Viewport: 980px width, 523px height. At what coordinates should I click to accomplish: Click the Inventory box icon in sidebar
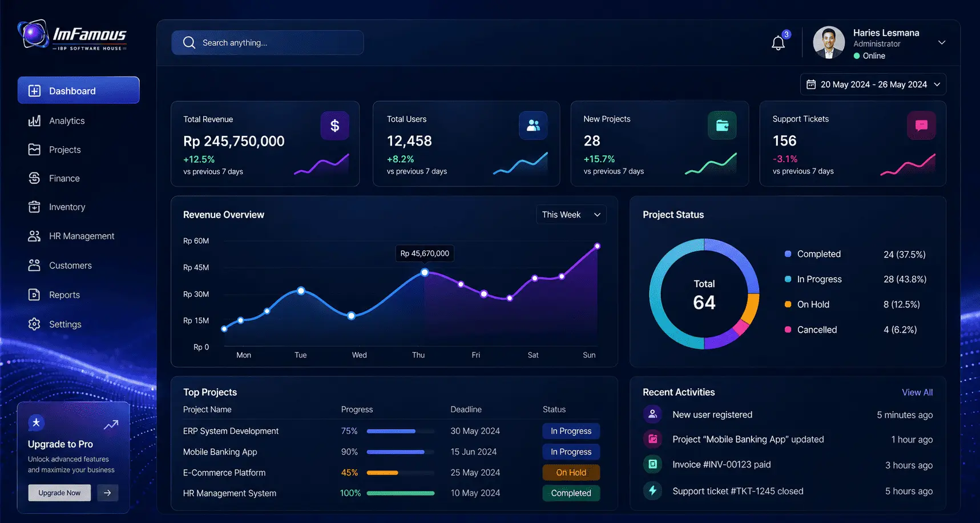(34, 207)
